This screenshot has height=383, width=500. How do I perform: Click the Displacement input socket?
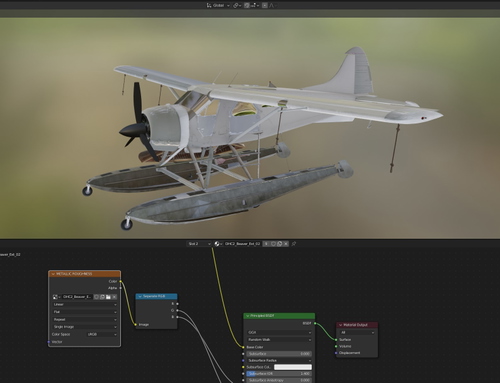pos(336,353)
